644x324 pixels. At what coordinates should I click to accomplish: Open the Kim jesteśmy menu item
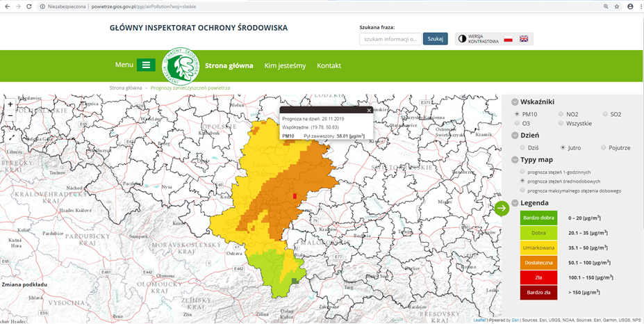click(285, 65)
